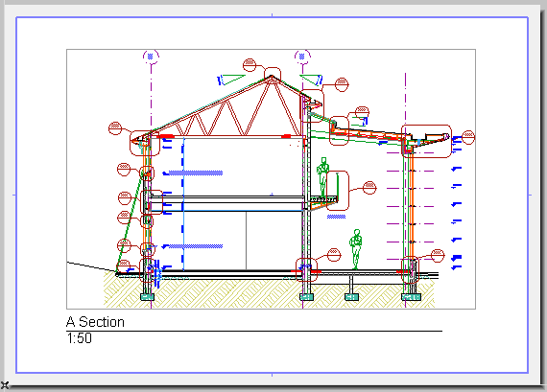Viewport: 547px width, 392px height.
Task: Click the detail marker at right column base
Action: pyautogui.click(x=438, y=255)
